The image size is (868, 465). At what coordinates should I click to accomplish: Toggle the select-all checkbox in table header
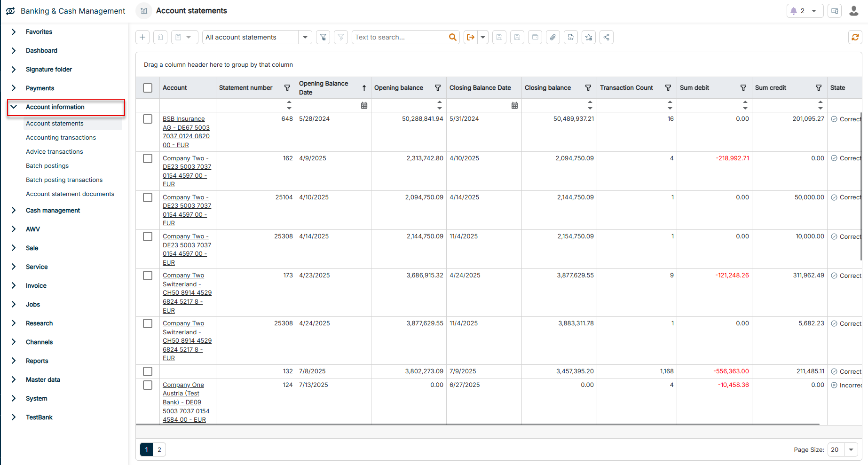[148, 88]
